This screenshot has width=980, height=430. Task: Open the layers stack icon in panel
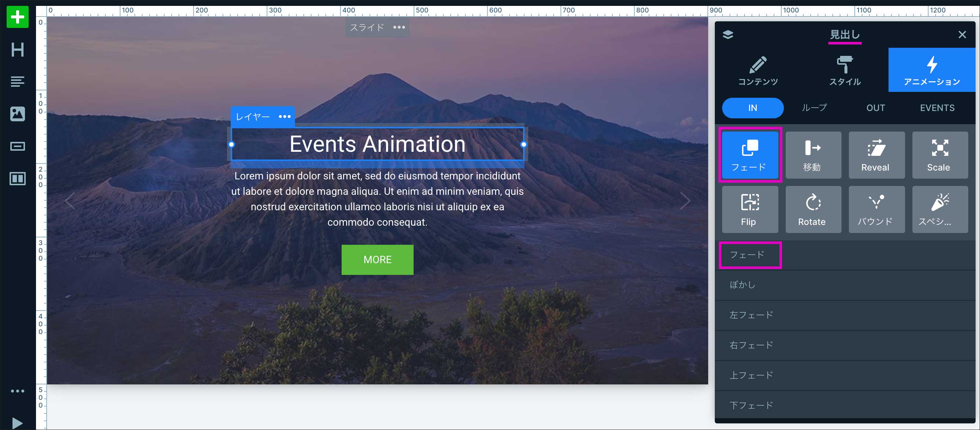tap(728, 35)
